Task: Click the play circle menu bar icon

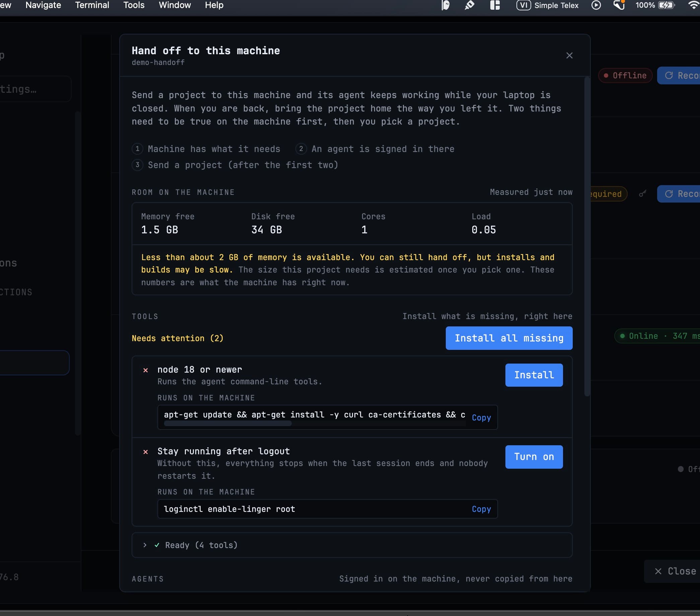Action: pos(596,5)
